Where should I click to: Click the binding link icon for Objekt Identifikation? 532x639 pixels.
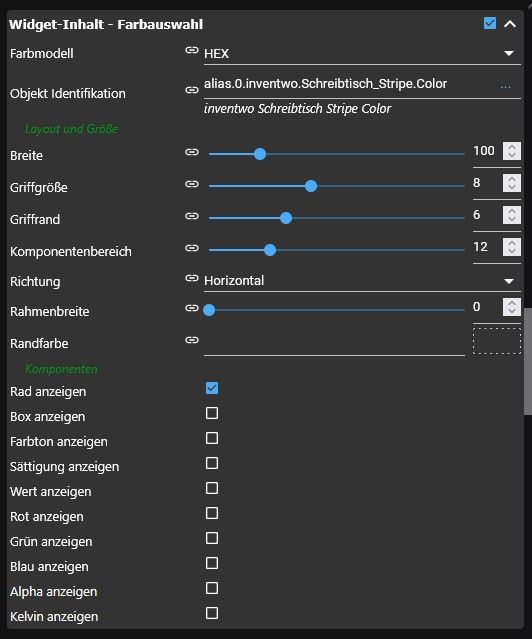point(192,90)
